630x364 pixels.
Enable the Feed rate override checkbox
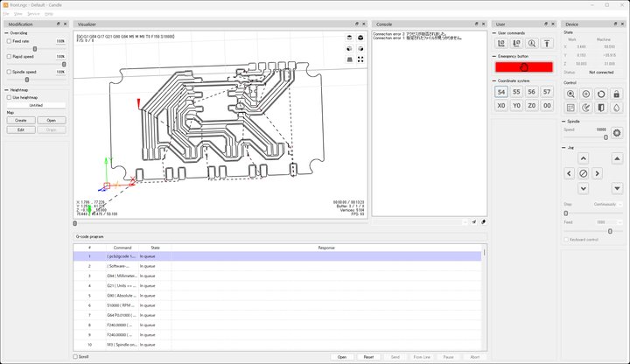coord(9,41)
